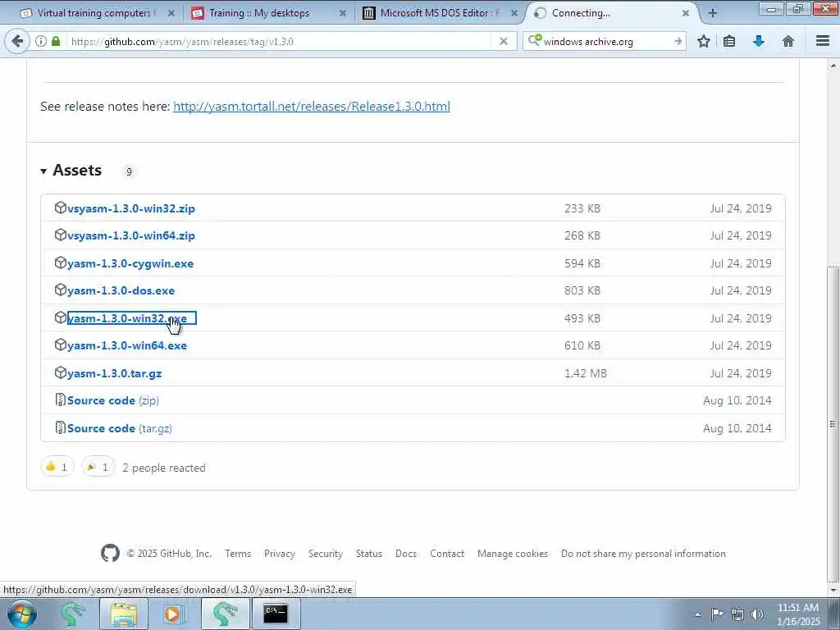The height and width of the screenshot is (630, 840).
Task: Go to the Home page icon
Action: click(x=787, y=41)
